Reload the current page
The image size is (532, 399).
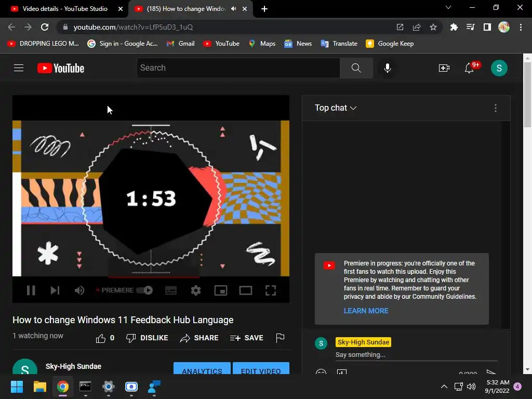click(45, 27)
